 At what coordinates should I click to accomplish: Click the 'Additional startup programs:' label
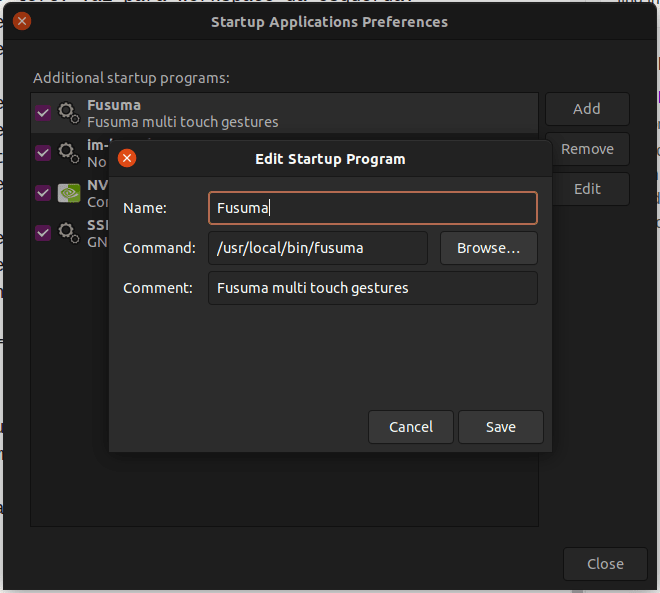tap(131, 78)
